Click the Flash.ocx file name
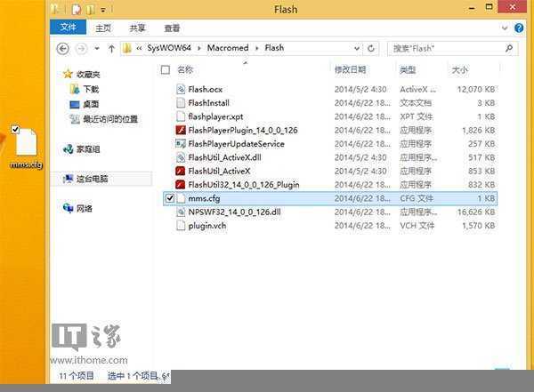Image resolution: width=534 pixels, height=392 pixels. coord(205,90)
